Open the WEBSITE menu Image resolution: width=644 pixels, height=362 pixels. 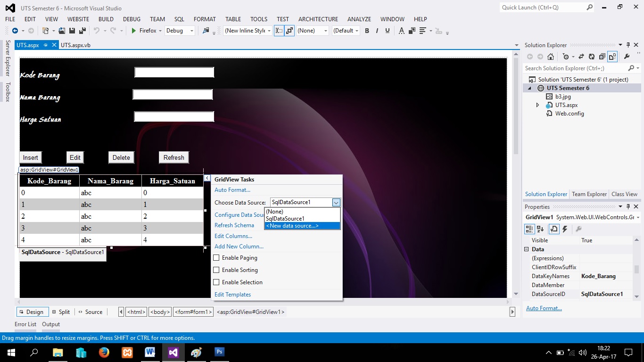click(78, 19)
